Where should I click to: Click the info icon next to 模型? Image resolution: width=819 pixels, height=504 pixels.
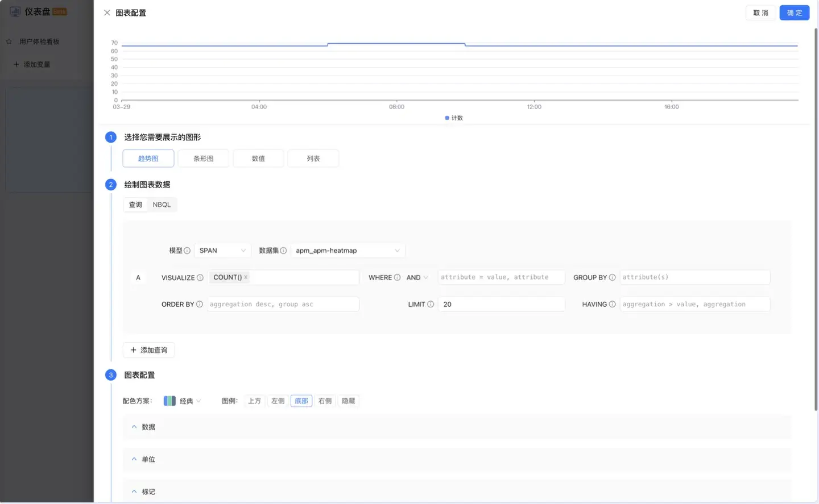pyautogui.click(x=187, y=251)
